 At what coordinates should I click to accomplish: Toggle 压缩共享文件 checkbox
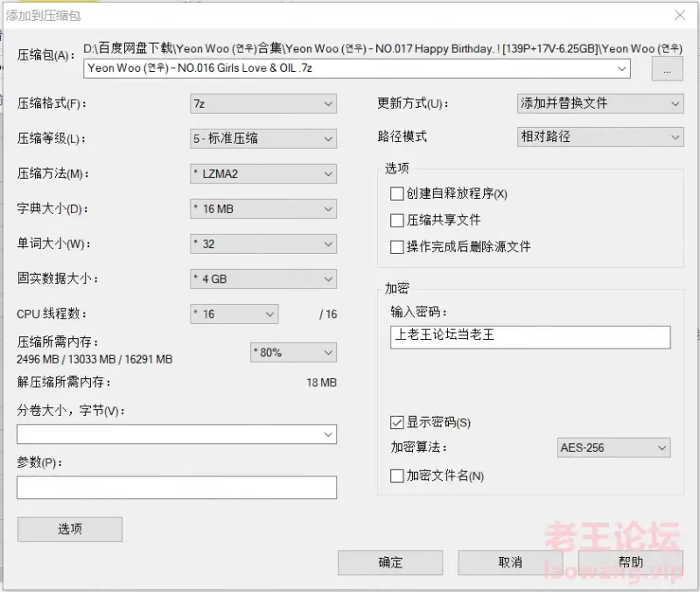click(396, 221)
